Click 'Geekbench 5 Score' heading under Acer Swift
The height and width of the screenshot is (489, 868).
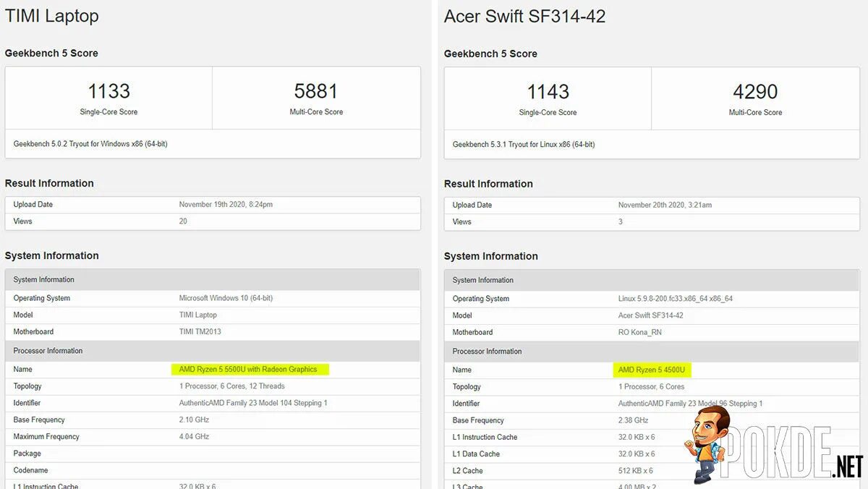(490, 54)
